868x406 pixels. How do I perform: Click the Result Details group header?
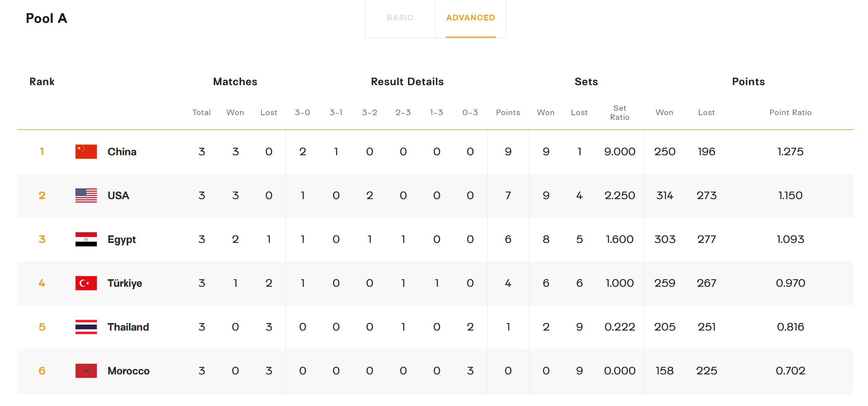tap(407, 81)
